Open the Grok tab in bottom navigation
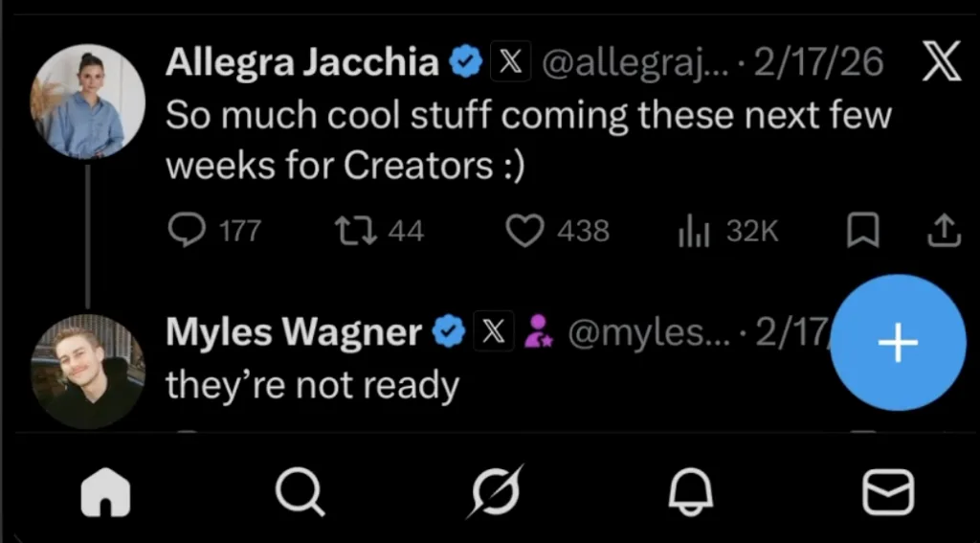This screenshot has width=980, height=543. [x=497, y=491]
